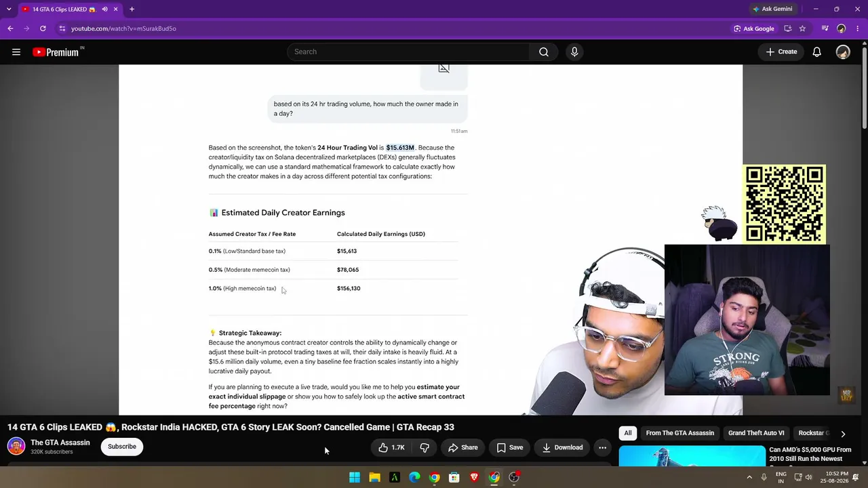Download this video
The image size is (868, 488).
(562, 447)
